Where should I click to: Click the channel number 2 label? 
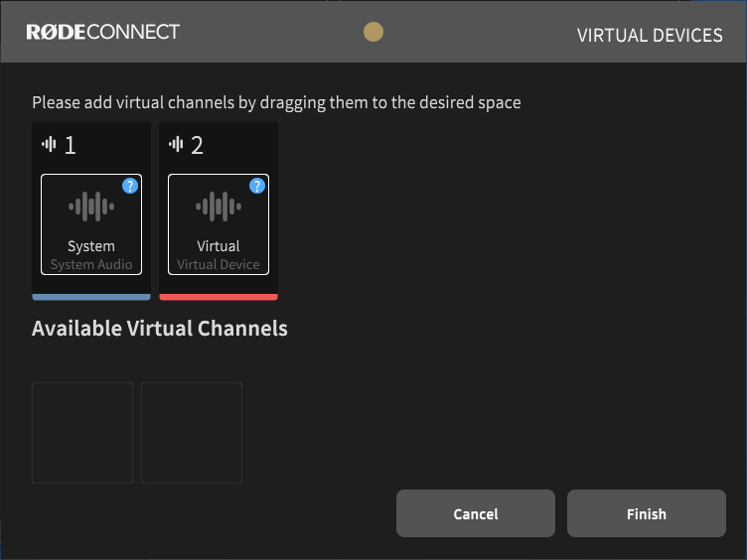[197, 146]
